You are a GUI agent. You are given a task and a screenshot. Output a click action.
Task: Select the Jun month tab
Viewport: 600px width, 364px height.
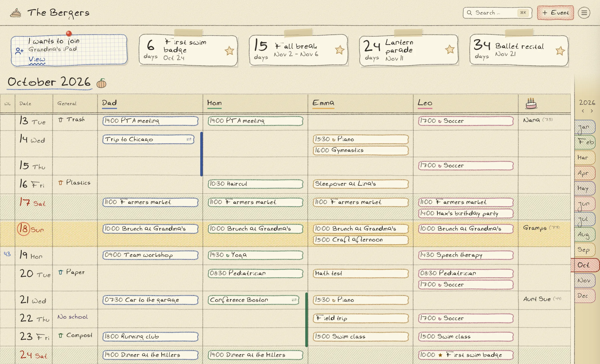coord(584,204)
